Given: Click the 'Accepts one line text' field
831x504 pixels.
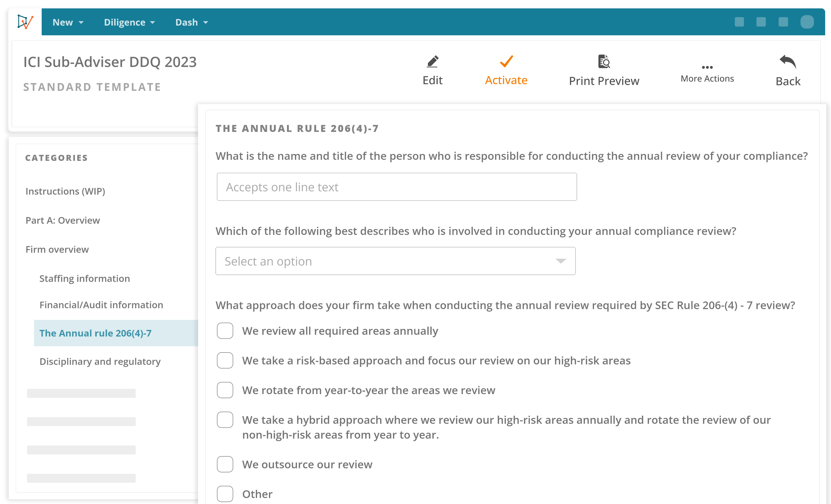Looking at the screenshot, I should [x=397, y=187].
